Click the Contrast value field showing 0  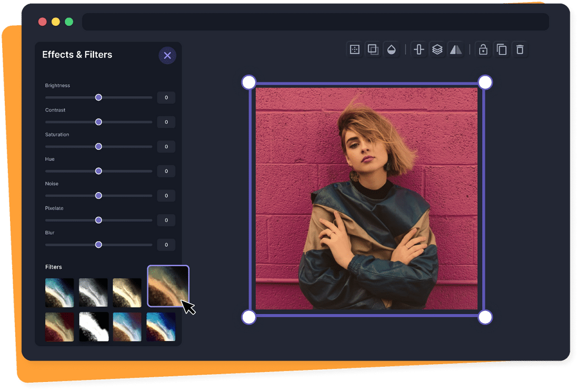point(166,122)
